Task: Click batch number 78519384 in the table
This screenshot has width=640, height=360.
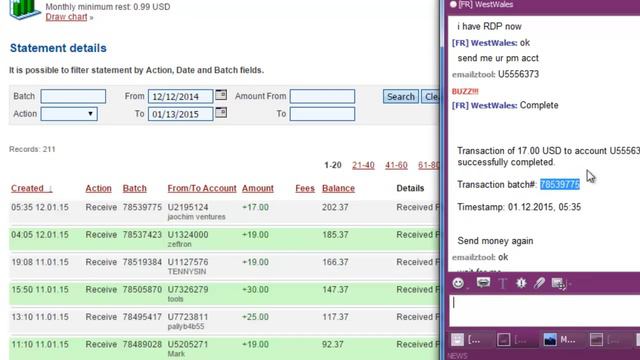Action: point(142,262)
